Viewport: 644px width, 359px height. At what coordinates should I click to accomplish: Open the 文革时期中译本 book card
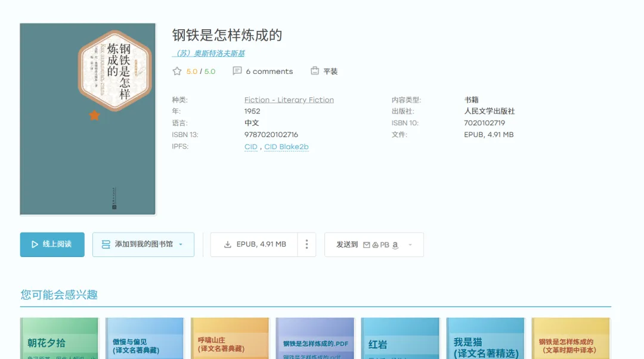[x=571, y=338]
